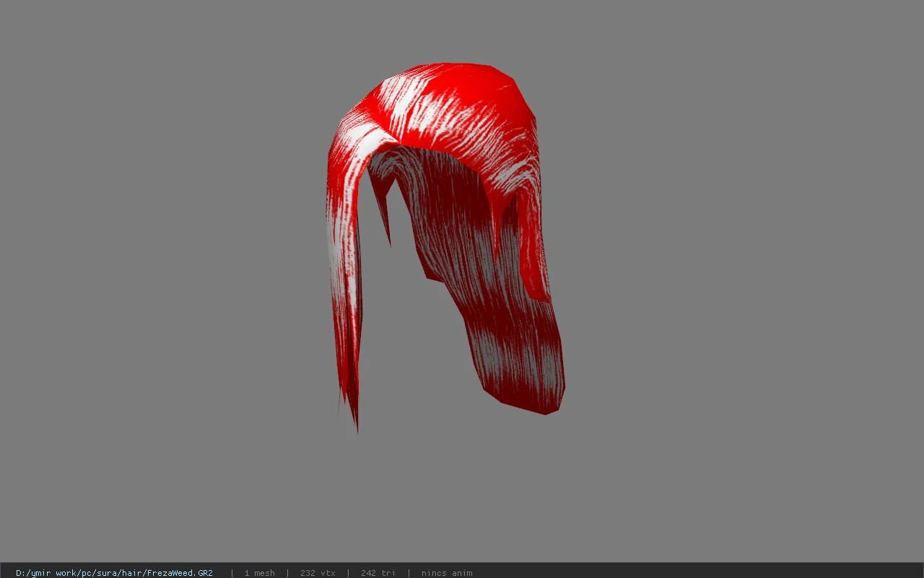Click the 'nincs anim' status text

(x=447, y=573)
